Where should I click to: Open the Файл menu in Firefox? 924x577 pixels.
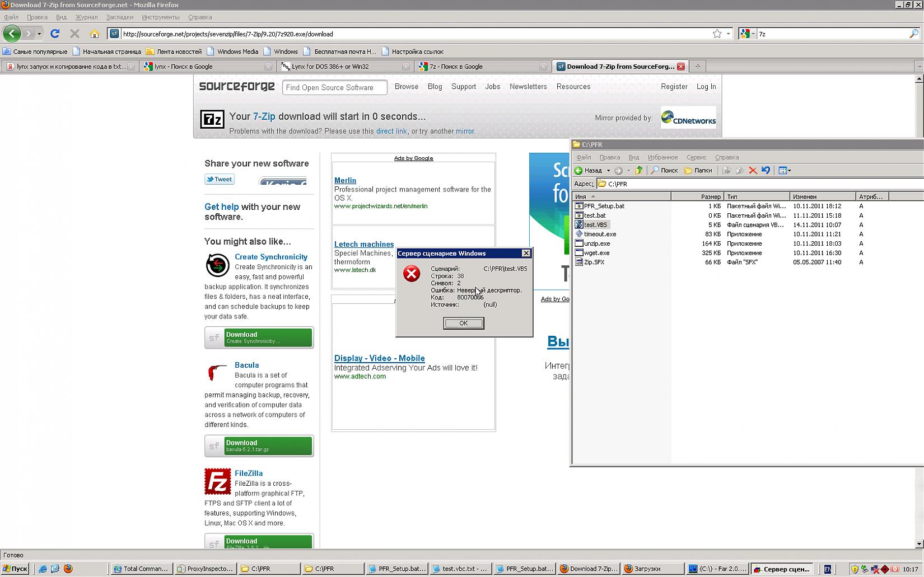coord(11,17)
